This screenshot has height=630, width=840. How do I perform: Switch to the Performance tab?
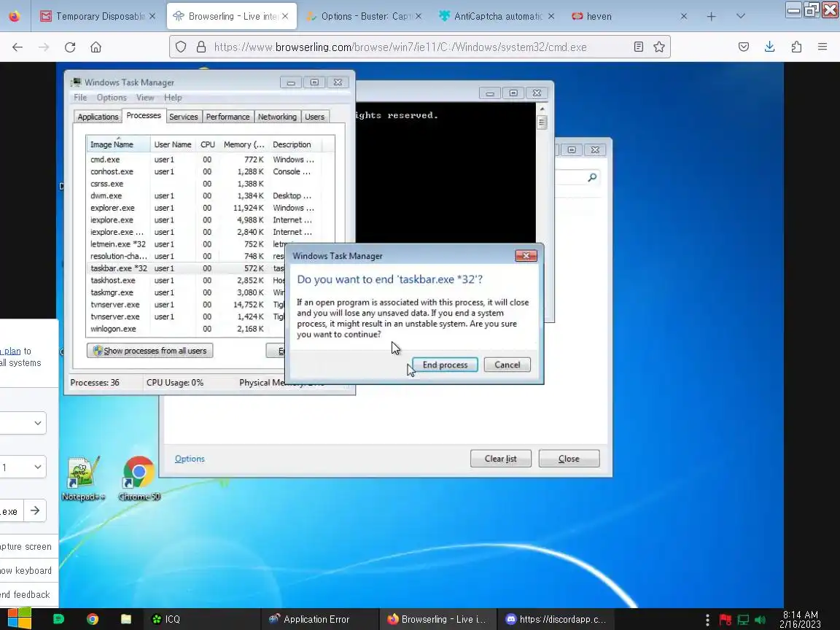click(227, 117)
